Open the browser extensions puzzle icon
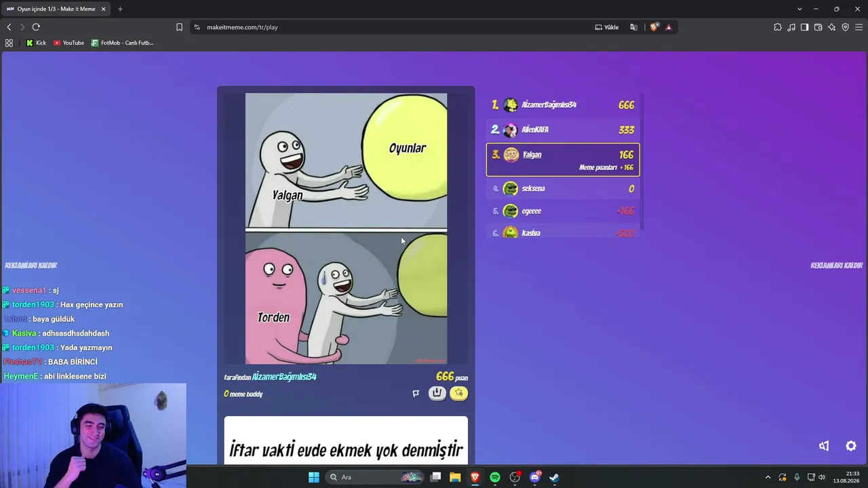868x488 pixels. pos(778,27)
